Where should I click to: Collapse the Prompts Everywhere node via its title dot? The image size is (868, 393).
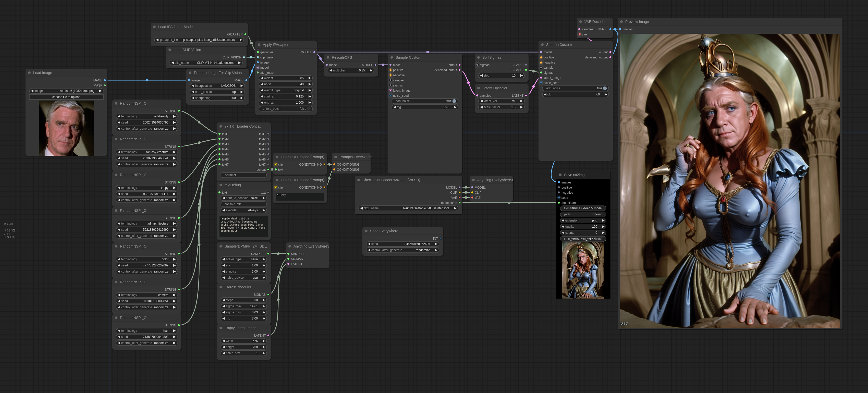tap(336, 157)
